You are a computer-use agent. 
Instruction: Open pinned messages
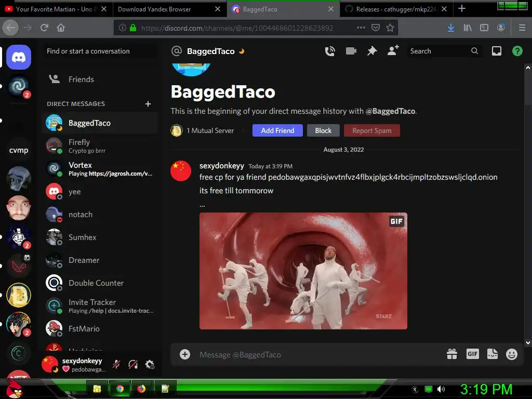(372, 51)
